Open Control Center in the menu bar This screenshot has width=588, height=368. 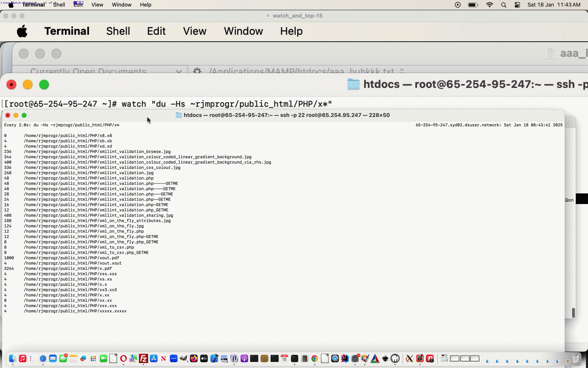coord(517,5)
